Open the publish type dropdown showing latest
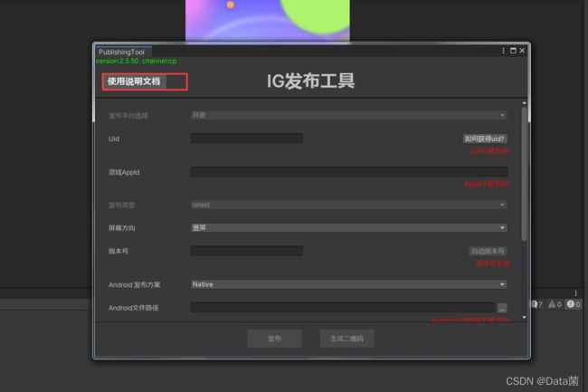The image size is (588, 392). (x=349, y=205)
